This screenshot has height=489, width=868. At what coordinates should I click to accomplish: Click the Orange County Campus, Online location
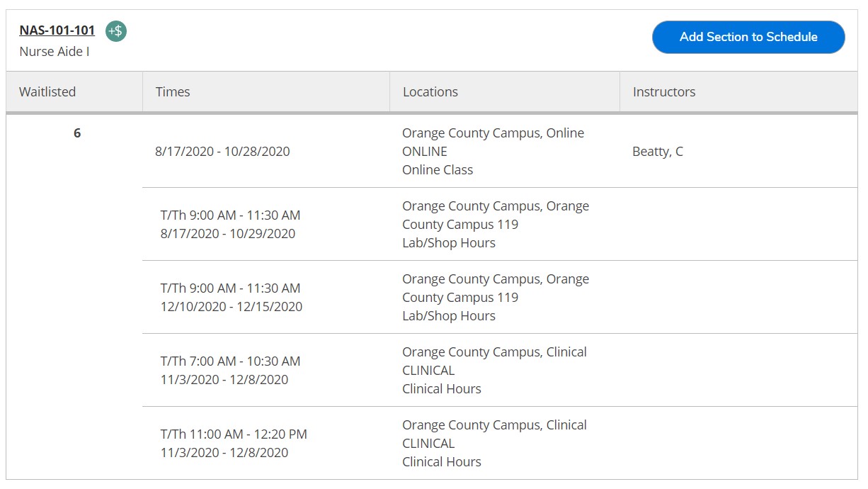click(493, 133)
